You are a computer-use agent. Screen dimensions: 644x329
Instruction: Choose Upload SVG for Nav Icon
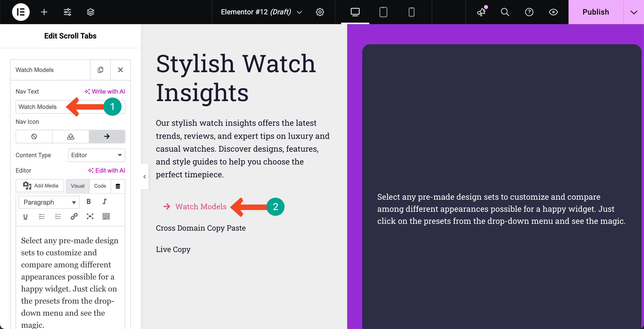coord(70,137)
